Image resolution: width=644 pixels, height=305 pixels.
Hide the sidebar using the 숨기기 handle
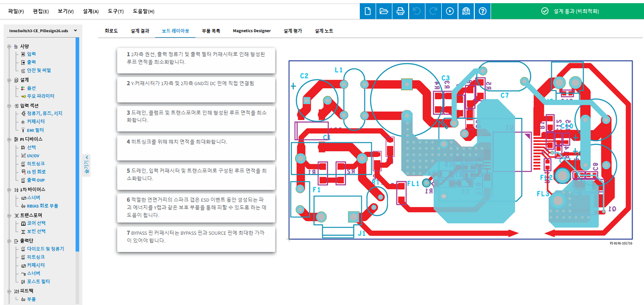pyautogui.click(x=87, y=165)
